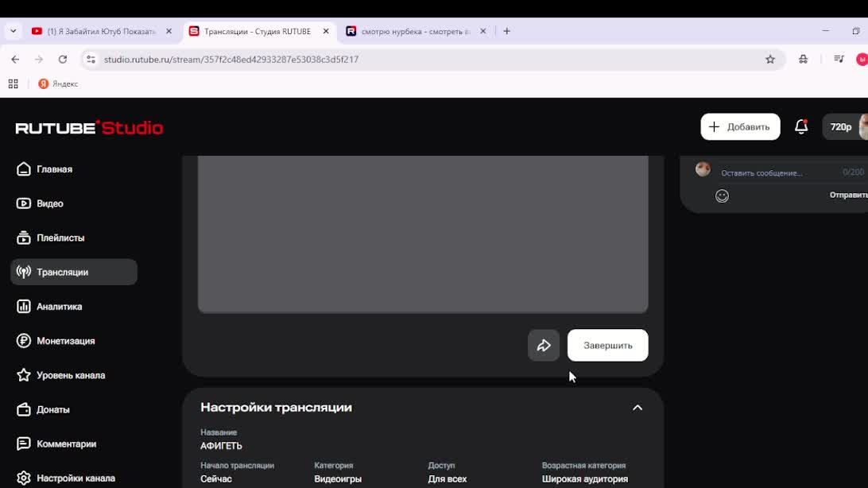
Task: Open the media control icon in toolbar
Action: (839, 59)
